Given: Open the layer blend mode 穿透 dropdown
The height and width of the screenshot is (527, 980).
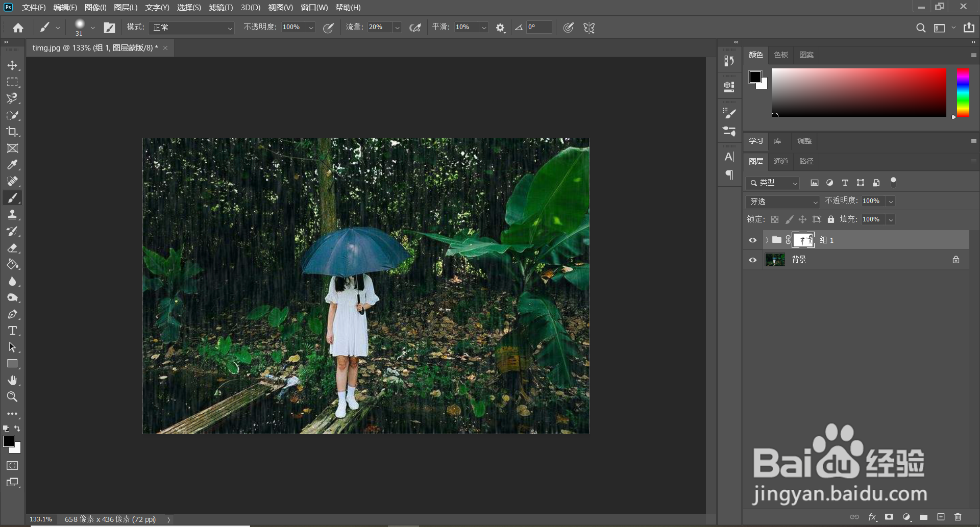Looking at the screenshot, I should coord(782,202).
